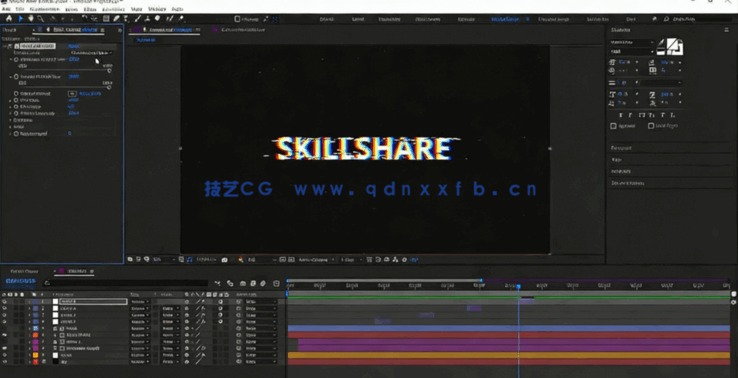Open the Active Camera view dropdown

tap(317, 259)
